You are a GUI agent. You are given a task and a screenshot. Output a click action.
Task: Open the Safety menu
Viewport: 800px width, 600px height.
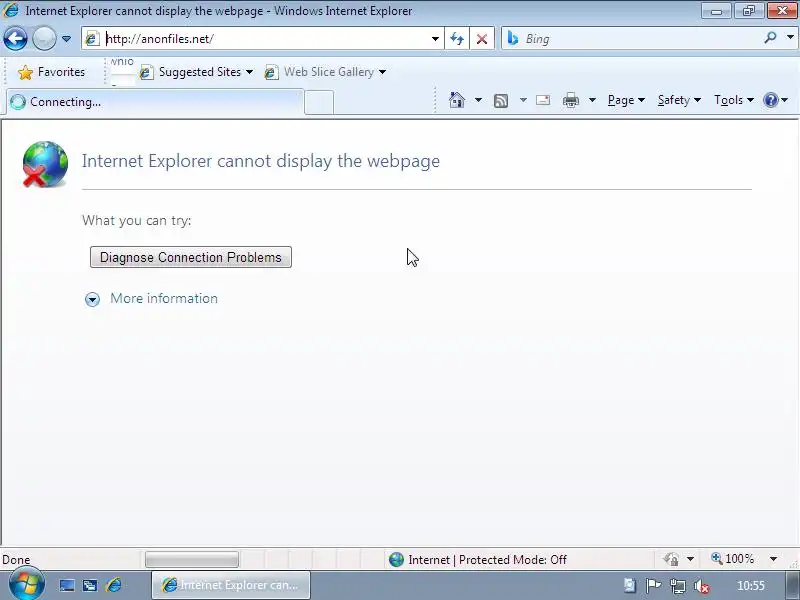(679, 100)
